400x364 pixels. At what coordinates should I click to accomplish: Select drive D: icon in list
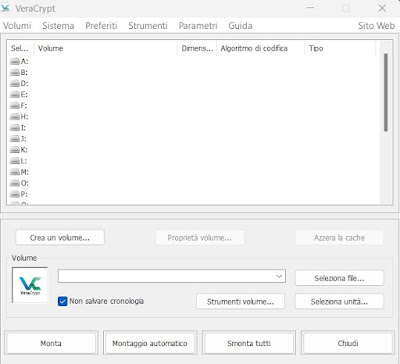(15, 83)
